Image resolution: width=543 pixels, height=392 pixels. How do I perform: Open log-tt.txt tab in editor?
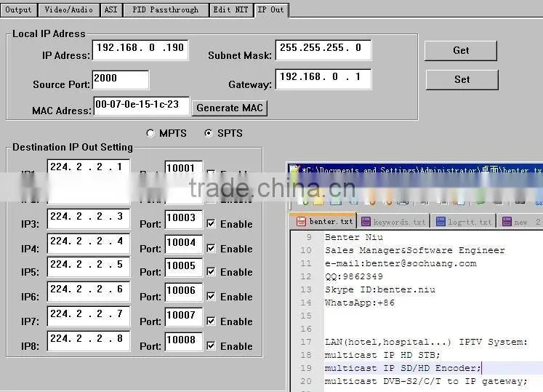(464, 222)
